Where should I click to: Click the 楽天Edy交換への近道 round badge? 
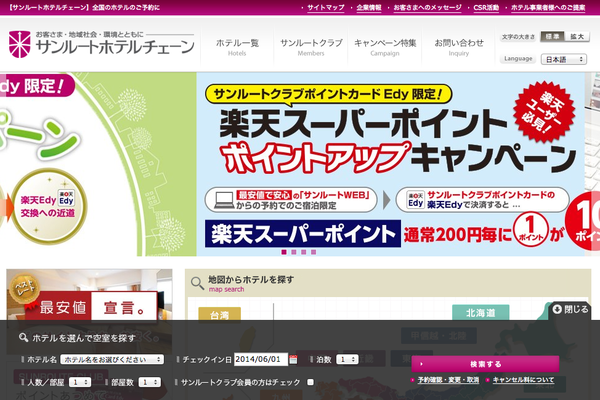click(x=48, y=206)
